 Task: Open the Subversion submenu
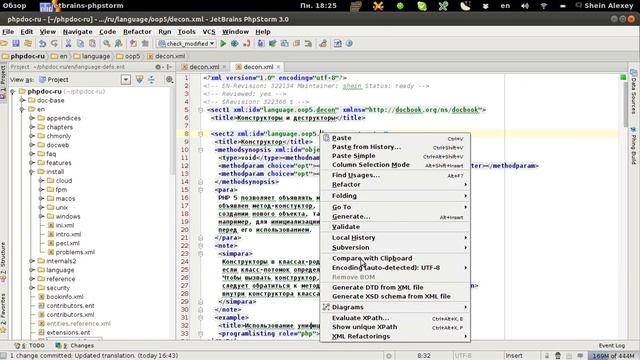point(395,247)
